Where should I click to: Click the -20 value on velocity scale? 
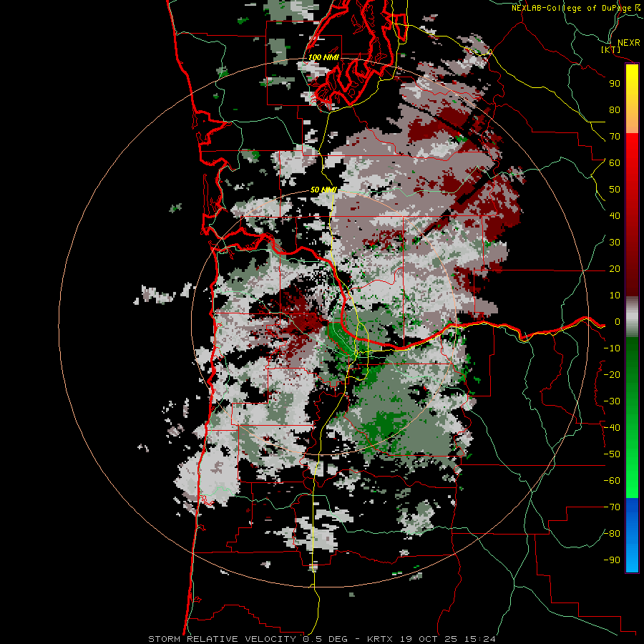[612, 374]
